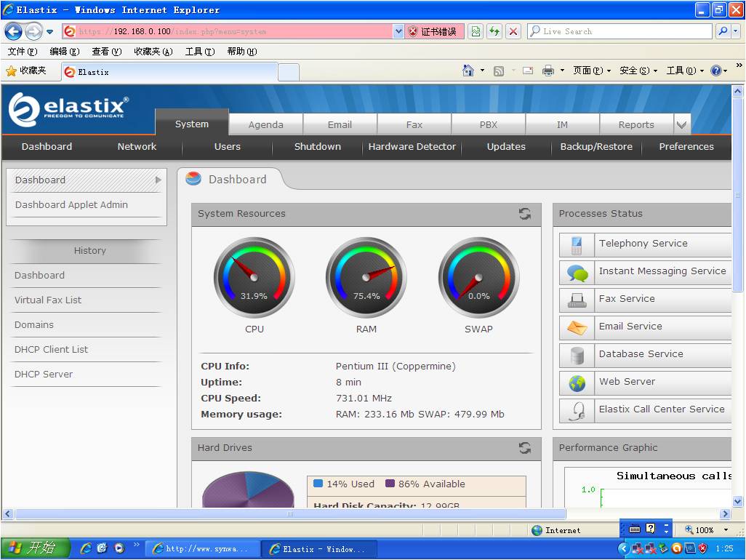Click the zoom level magnifier in status bar

(x=689, y=529)
